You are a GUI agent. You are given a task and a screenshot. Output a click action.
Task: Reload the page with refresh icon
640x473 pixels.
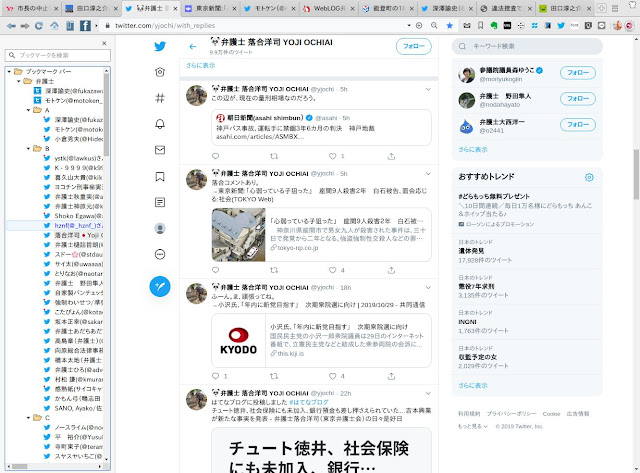(x=39, y=26)
